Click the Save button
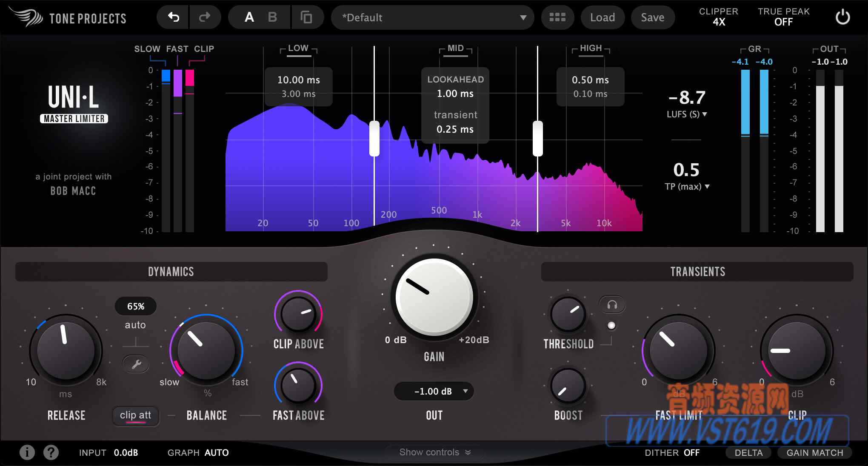Screen dimensions: 868x466 (x=653, y=17)
